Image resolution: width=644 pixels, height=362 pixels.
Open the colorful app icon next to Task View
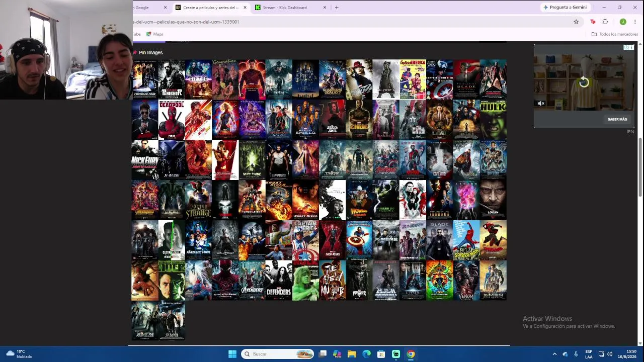click(337, 354)
